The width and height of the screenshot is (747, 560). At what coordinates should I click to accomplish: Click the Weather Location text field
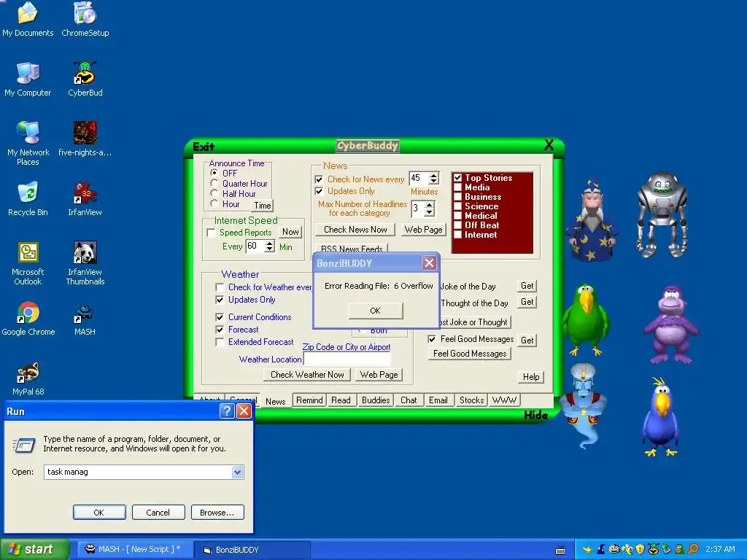pos(347,359)
